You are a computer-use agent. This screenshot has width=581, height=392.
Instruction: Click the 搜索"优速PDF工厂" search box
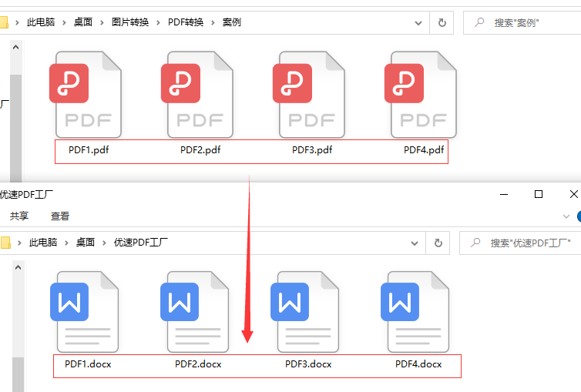521,243
